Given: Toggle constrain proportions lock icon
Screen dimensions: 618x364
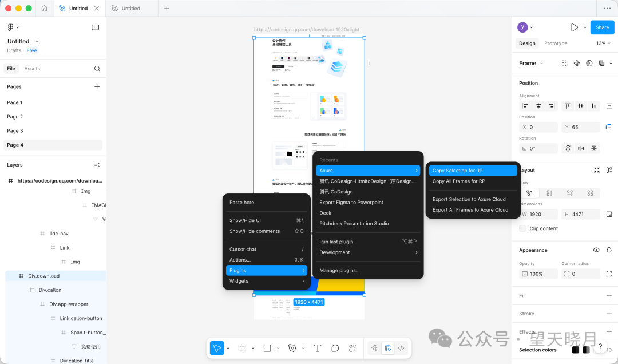Looking at the screenshot, I should [x=609, y=214].
